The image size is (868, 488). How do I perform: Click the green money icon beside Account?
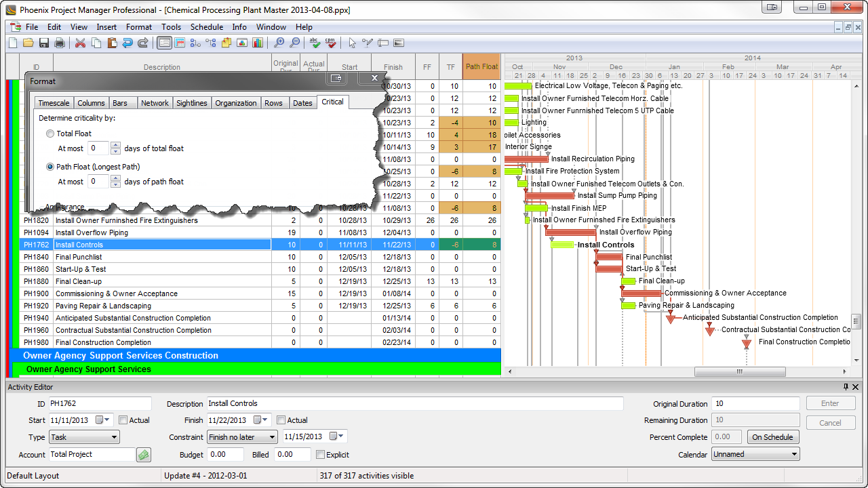pyautogui.click(x=143, y=455)
